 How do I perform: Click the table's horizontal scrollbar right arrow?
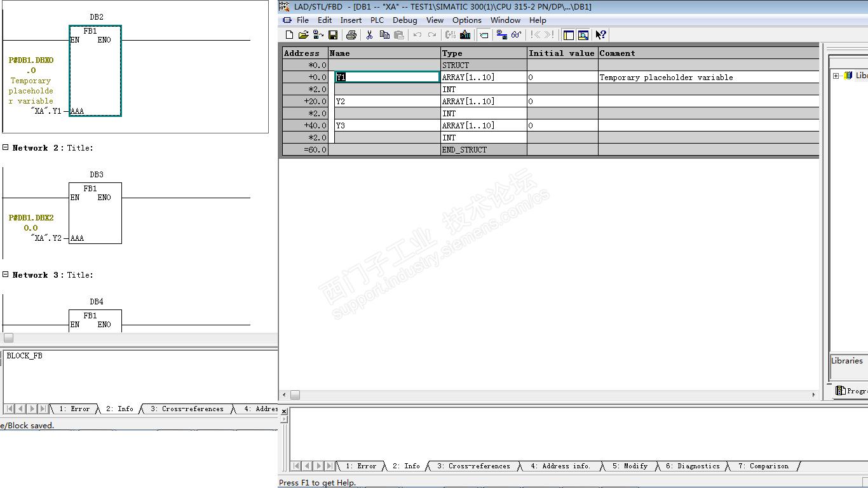tap(815, 395)
